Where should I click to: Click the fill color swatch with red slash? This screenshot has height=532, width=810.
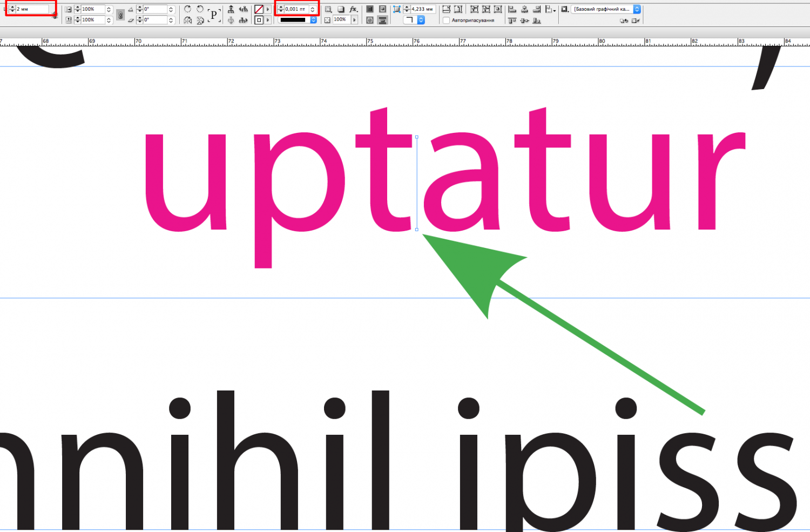pos(259,9)
